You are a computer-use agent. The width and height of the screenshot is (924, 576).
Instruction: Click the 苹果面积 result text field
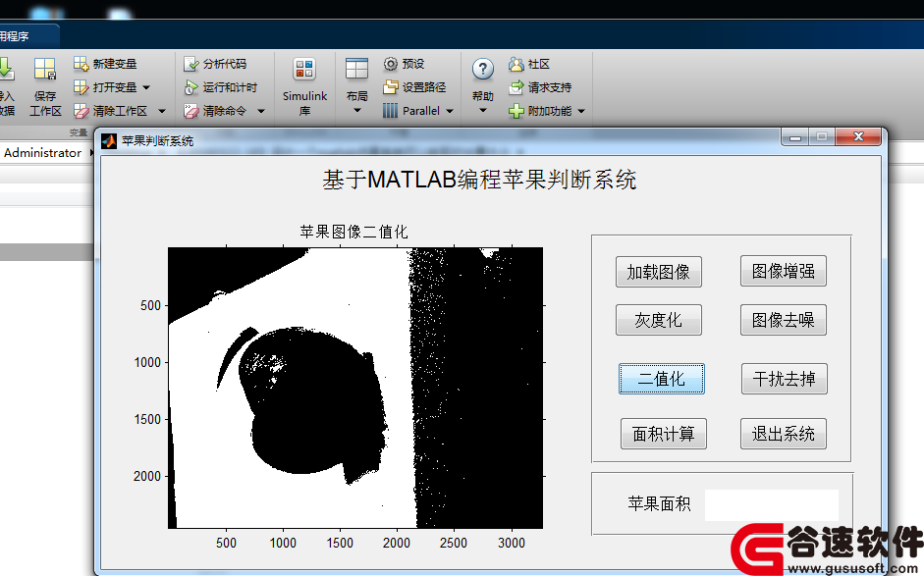[772, 504]
